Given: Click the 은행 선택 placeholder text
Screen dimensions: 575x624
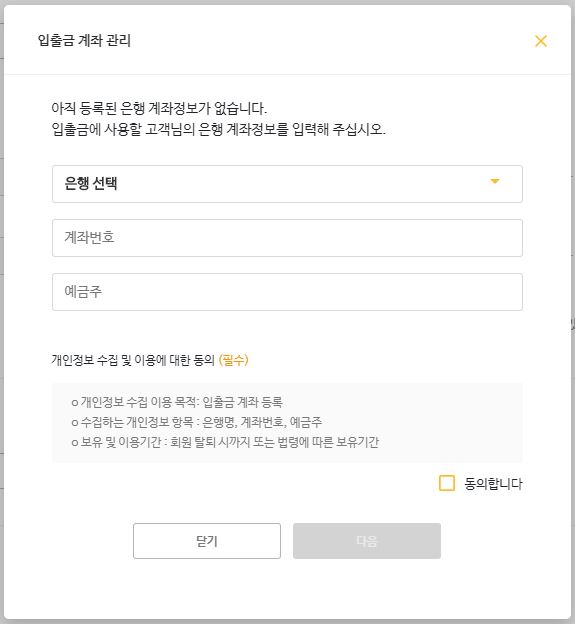Looking at the screenshot, I should 91,183.
